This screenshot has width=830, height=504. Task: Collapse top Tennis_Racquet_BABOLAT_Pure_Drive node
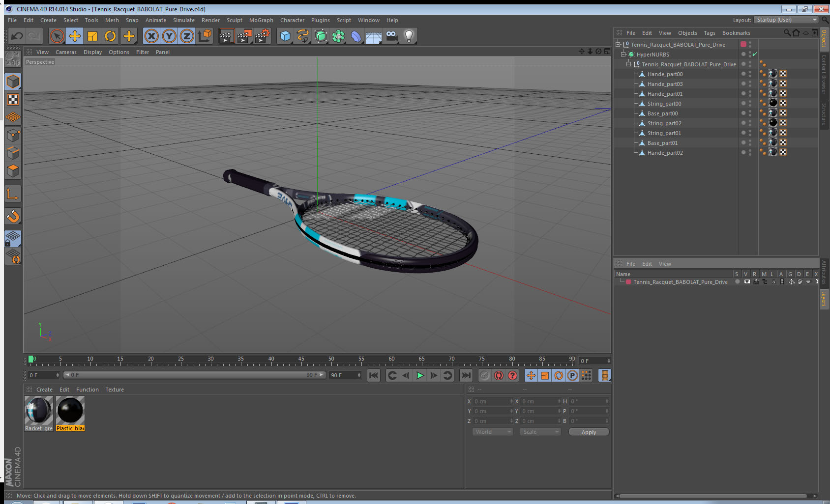point(618,45)
